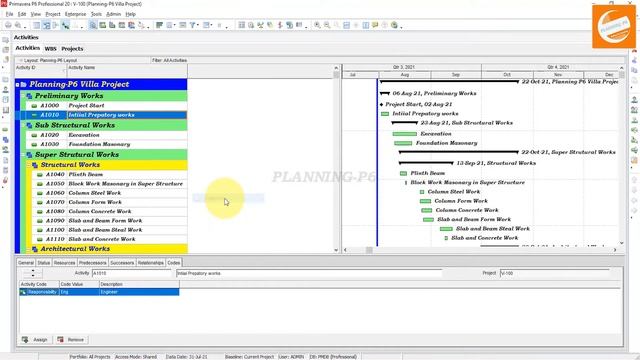Select activity A1020 Excavation row

pos(107,135)
